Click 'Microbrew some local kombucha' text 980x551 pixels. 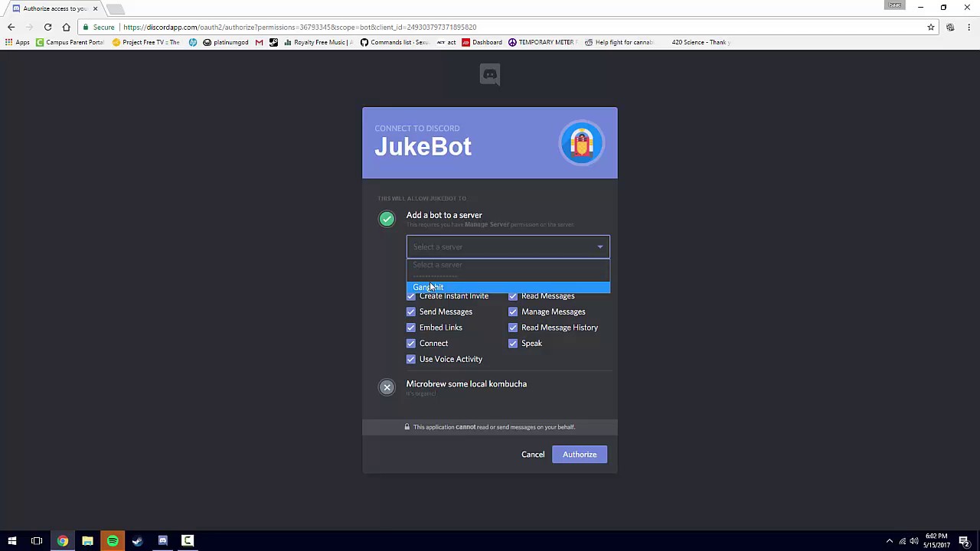[466, 384]
